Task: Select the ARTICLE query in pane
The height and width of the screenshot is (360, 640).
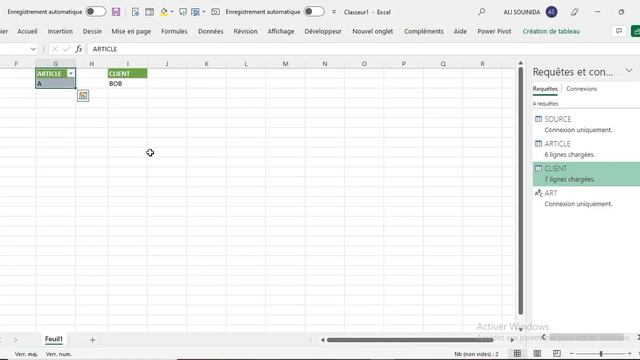Action: click(586, 149)
